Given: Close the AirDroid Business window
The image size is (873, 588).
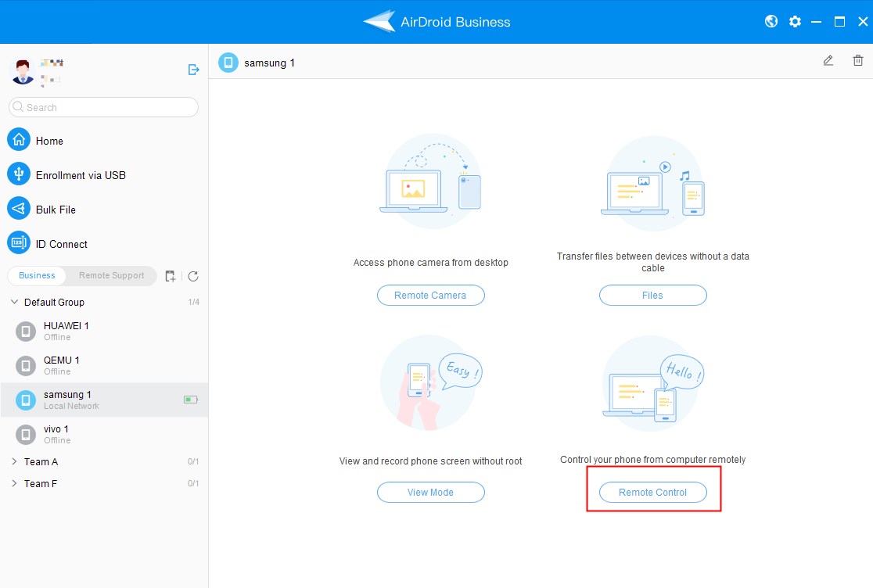Looking at the screenshot, I should coord(863,22).
